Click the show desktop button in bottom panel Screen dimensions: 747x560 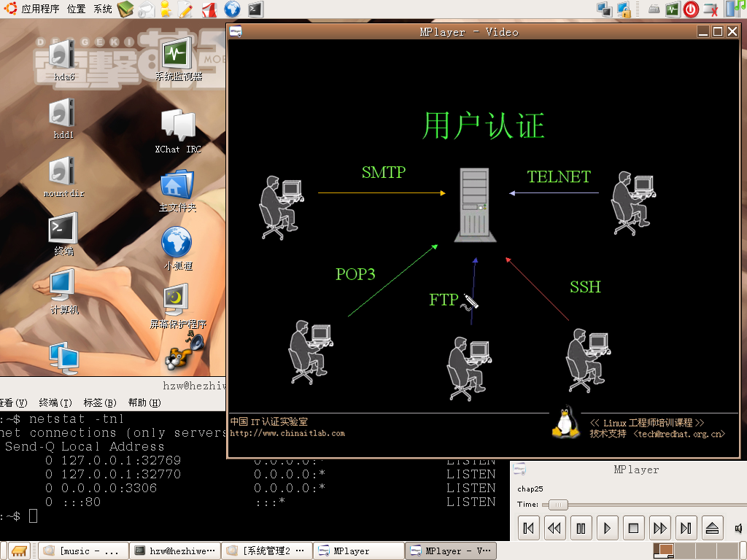tap(20, 551)
